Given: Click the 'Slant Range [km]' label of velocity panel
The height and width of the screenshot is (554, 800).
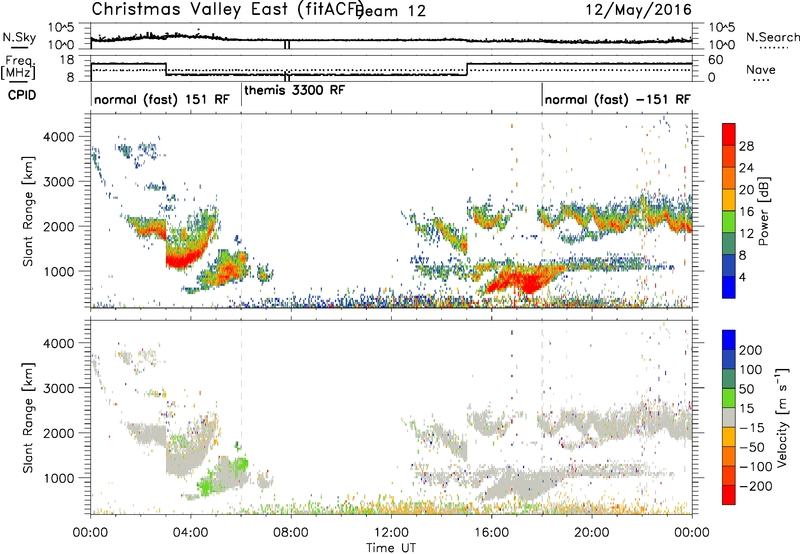Looking at the screenshot, I should point(28,418).
